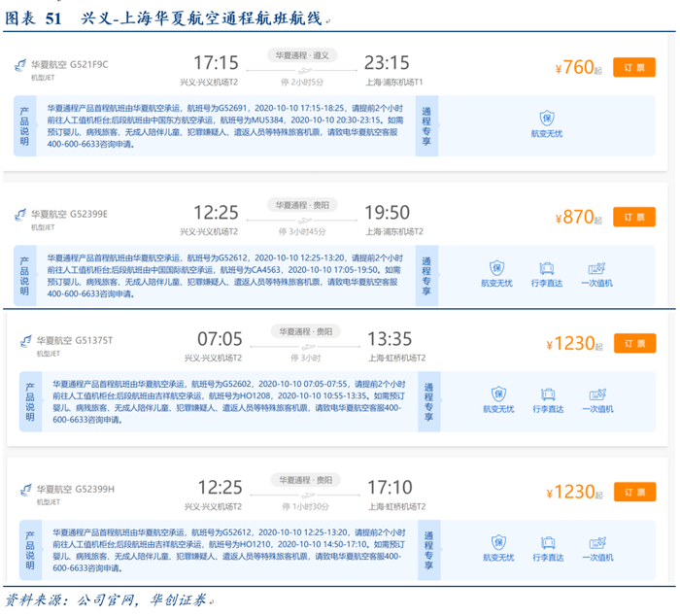680x616 pixels.
Task: Click the China Express logo beside G52399H
Action: (25, 490)
